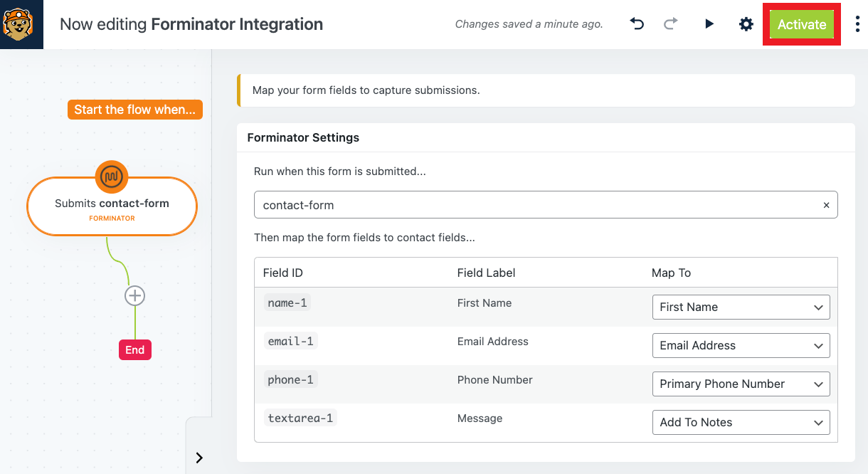Viewport: 868px width, 474px height.
Task: Expand the side panel chevron
Action: click(199, 458)
